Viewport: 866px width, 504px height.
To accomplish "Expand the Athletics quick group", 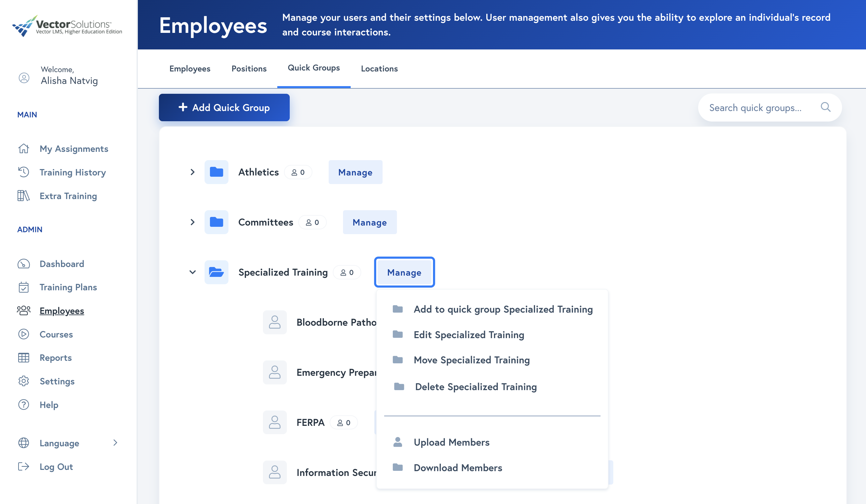I will 192,172.
